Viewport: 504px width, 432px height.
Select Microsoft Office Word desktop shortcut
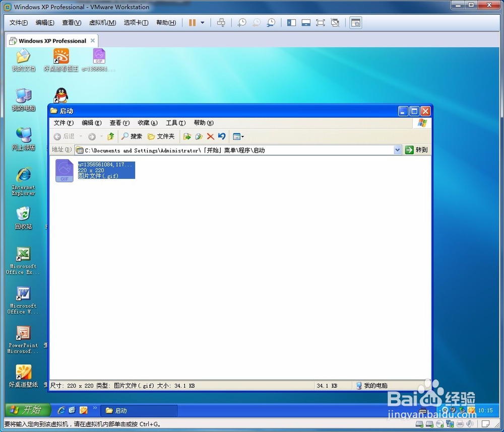click(23, 300)
